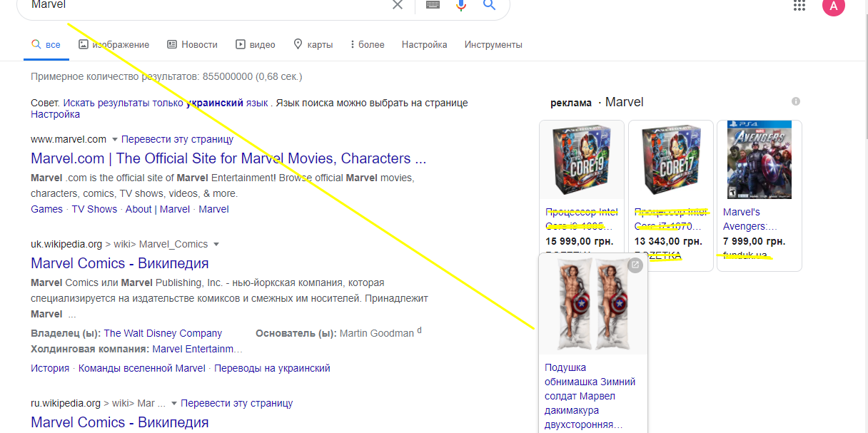The width and height of the screenshot is (868, 433).
Task: Click the 15 999,00 грн. price
Action: point(580,241)
